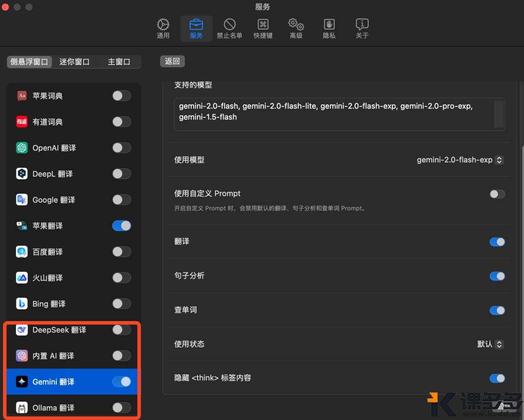The height and width of the screenshot is (420, 524).
Task: Turn on 火山翻译 switch
Action: 122,278
